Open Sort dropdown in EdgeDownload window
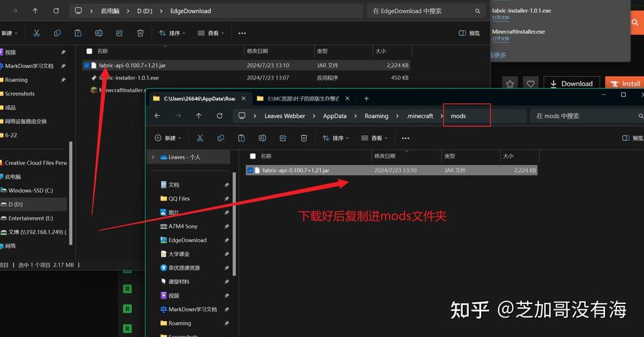Screen dimensions: 644x337 point(172,33)
